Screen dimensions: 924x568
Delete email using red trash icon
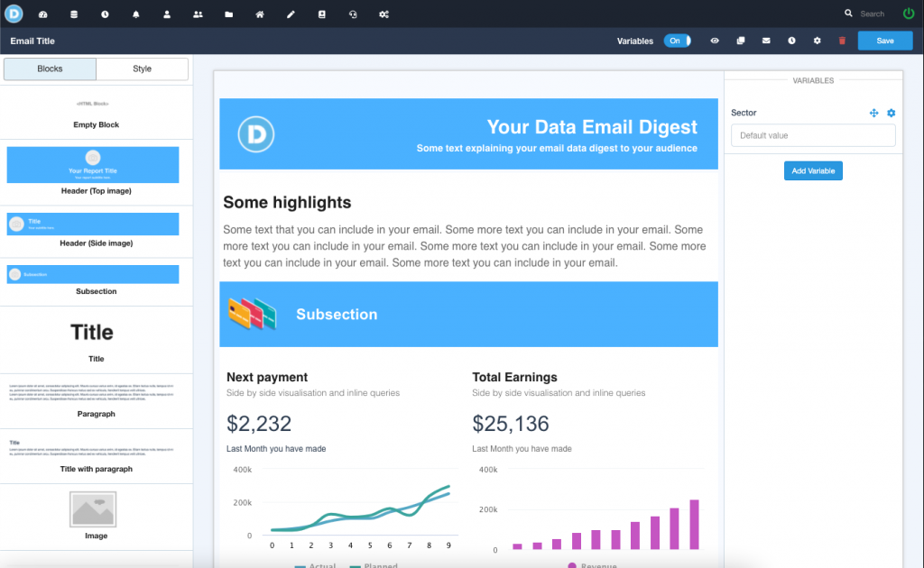point(843,41)
